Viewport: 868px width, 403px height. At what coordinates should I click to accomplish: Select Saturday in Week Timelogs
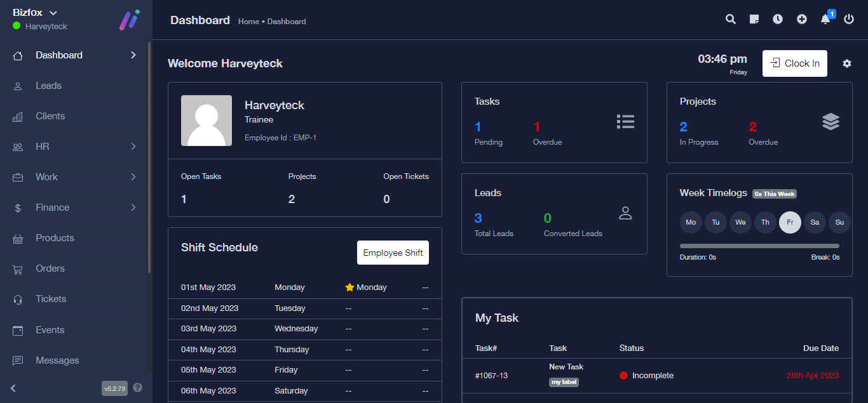[815, 222]
